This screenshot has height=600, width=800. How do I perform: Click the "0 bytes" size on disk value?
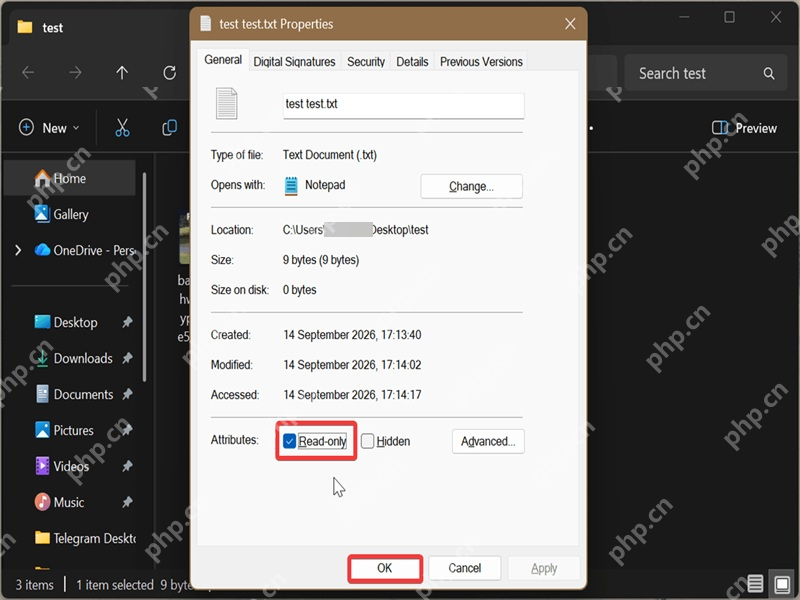299,290
